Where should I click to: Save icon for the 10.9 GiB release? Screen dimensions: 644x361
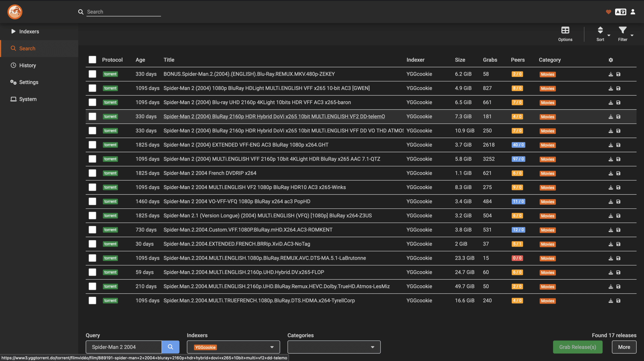tap(618, 131)
